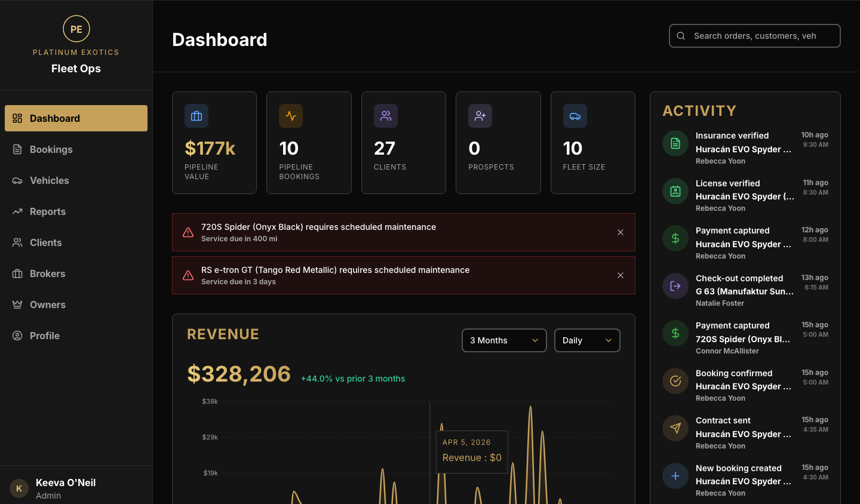Screen dimensions: 860x504
Task: Click the +44.0% vs prior 3 months text
Action: point(353,379)
